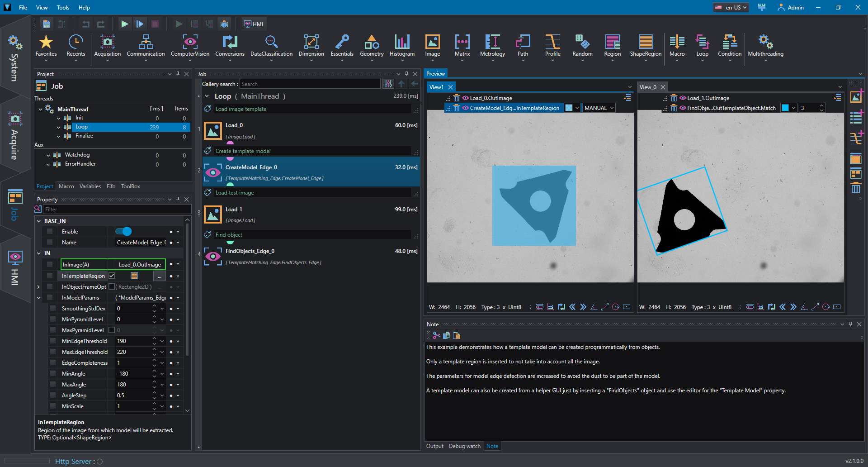Run the job with the play button
Screen dimensions: 868x467
[x=125, y=24]
